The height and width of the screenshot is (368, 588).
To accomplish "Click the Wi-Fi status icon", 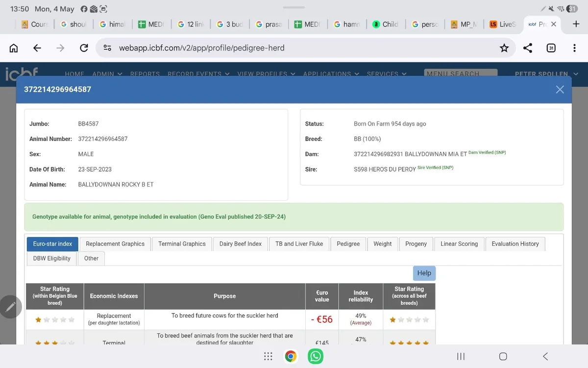I will 561,9.
